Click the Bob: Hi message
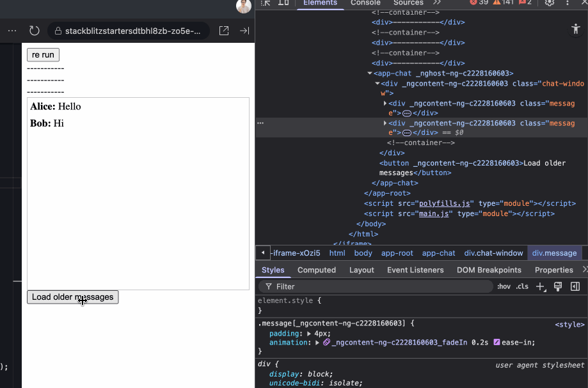 tap(47, 123)
